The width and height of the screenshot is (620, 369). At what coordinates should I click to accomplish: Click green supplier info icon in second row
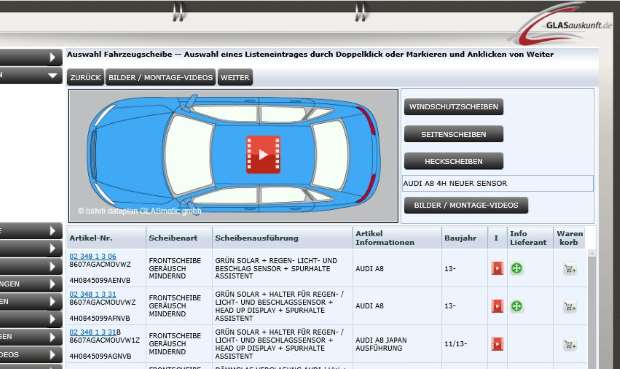tap(516, 306)
